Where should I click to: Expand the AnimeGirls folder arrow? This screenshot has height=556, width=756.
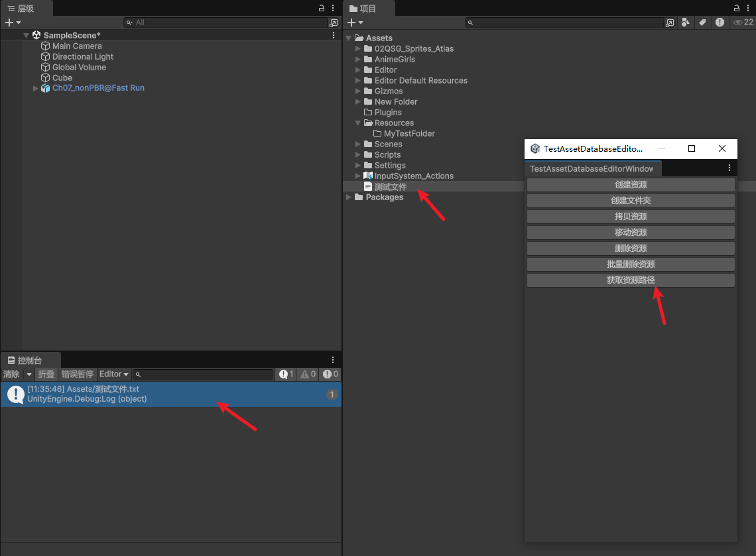point(357,59)
